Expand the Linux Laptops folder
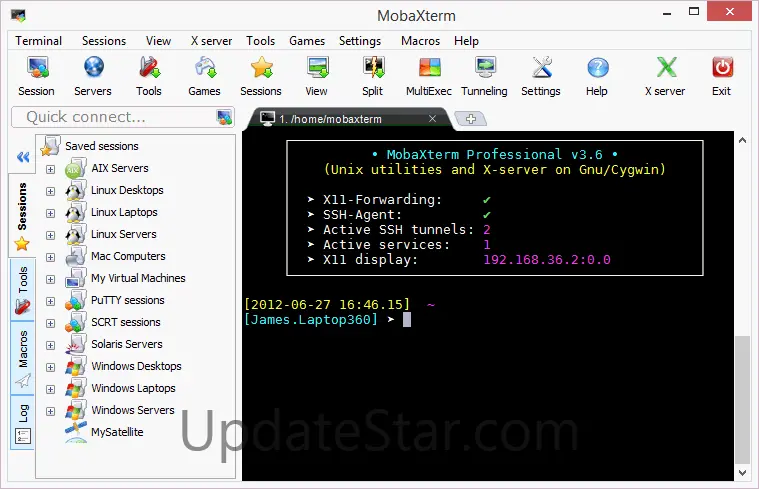 point(50,213)
